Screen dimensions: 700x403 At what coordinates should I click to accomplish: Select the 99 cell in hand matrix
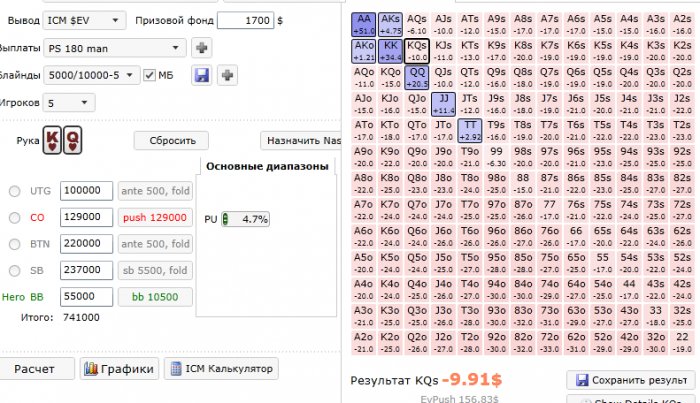pos(496,157)
